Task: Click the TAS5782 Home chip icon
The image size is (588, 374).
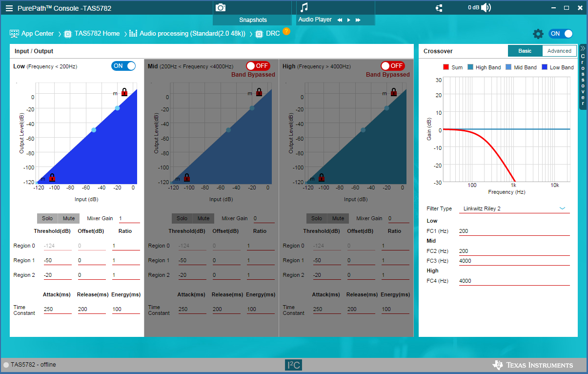Action: (68, 34)
